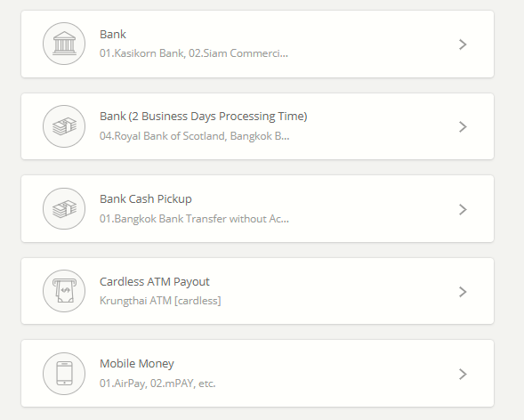Select the Mobile Money heading
Screen dimensions: 524x420
pyautogui.click(x=137, y=364)
